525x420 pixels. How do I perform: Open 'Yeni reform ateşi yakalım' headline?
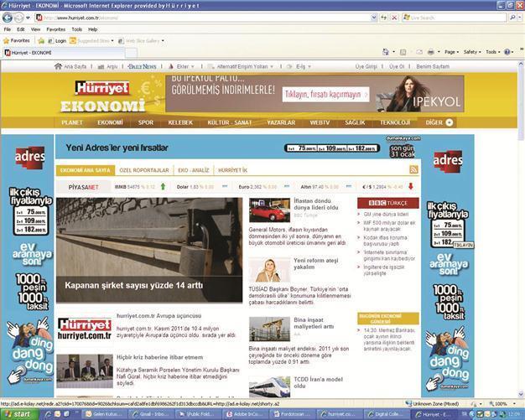(x=315, y=264)
